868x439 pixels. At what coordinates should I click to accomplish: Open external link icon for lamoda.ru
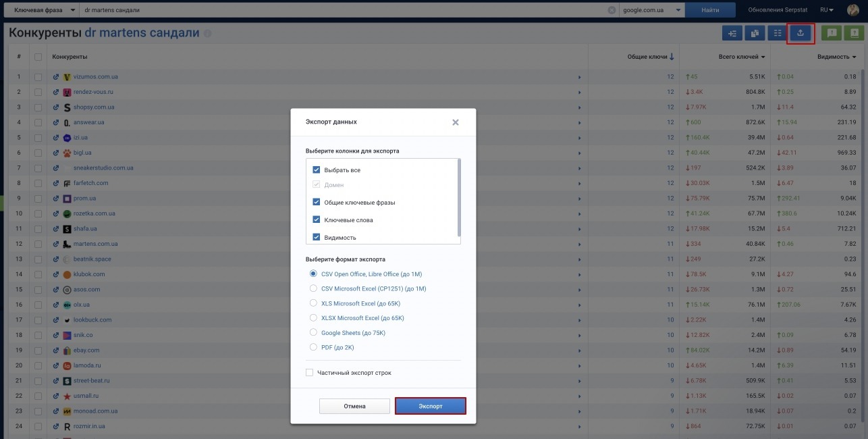click(x=56, y=365)
